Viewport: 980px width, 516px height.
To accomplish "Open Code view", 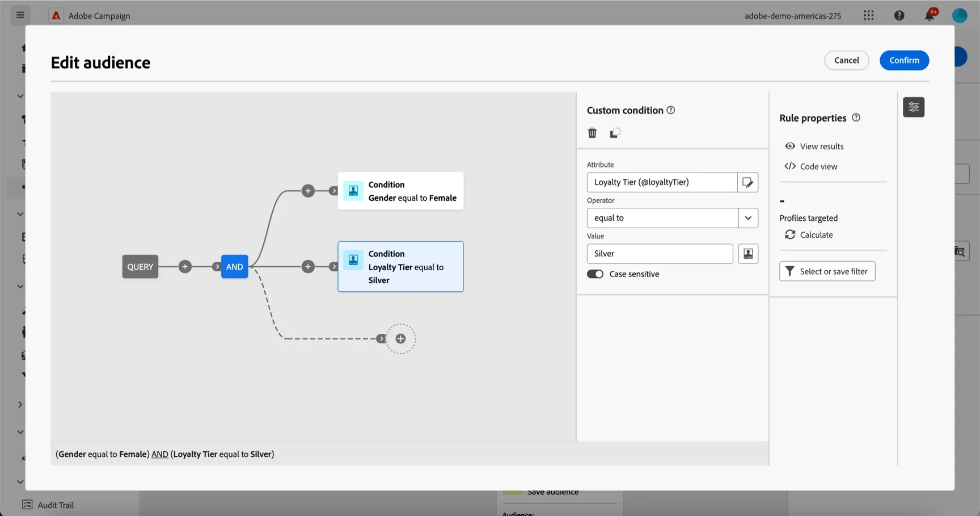I will pyautogui.click(x=811, y=166).
